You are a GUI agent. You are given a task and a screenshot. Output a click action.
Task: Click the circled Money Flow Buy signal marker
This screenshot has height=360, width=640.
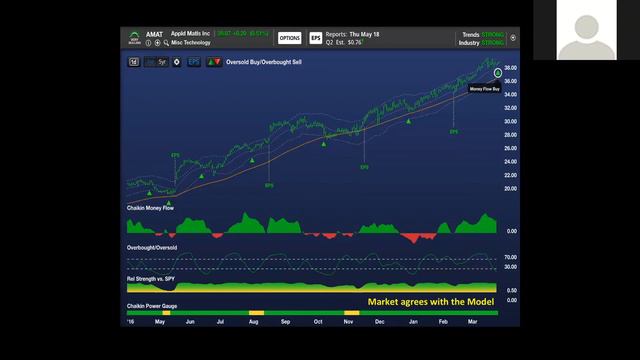point(498,73)
